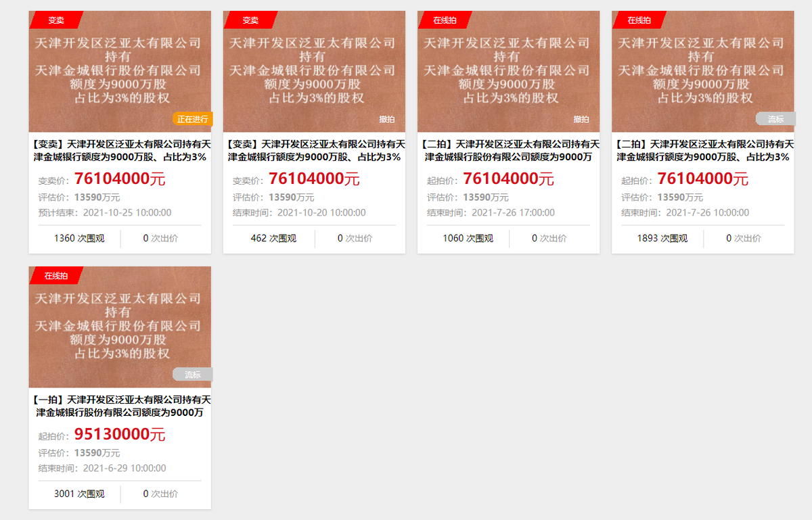Open the listing image with the 正在进行 badge
Viewport: 812px width, 520px height.
tap(120, 71)
